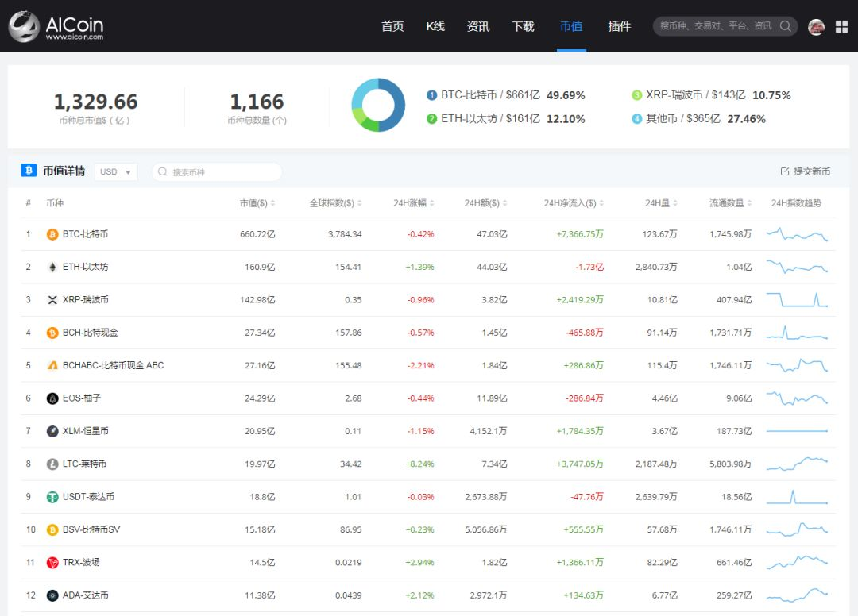The image size is (858, 616).
Task: Click BTC 24H trend sparkline
Action: coord(798,234)
